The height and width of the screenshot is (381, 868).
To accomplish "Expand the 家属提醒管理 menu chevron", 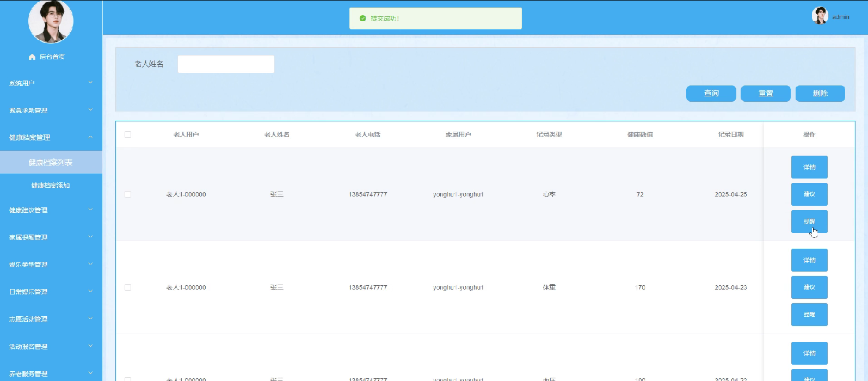I will coord(90,237).
